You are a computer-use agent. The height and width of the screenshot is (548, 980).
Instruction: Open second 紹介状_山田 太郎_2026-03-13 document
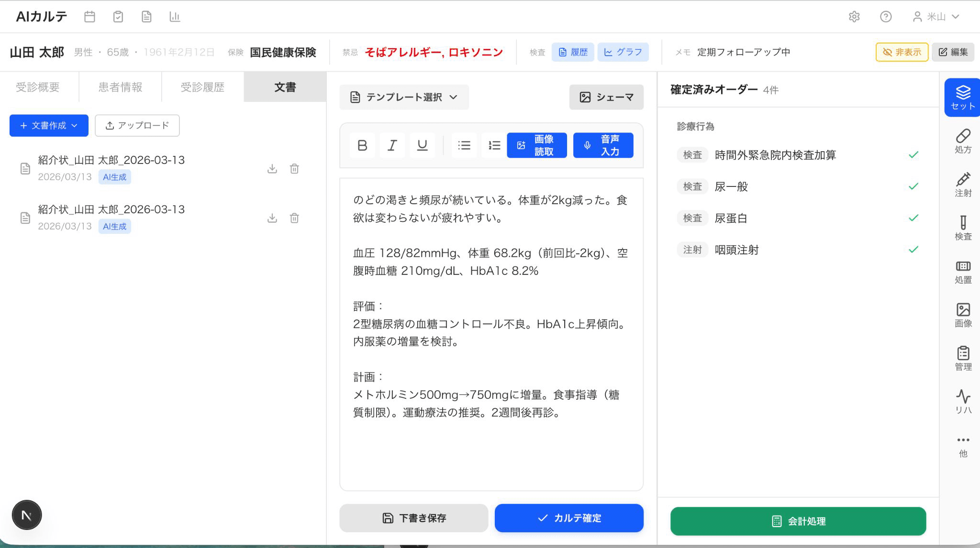(x=111, y=209)
